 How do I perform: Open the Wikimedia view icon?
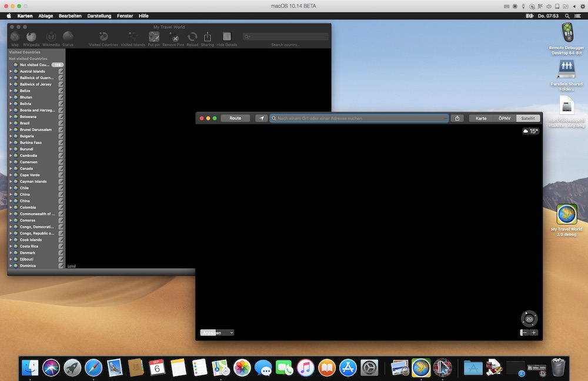pyautogui.click(x=51, y=37)
